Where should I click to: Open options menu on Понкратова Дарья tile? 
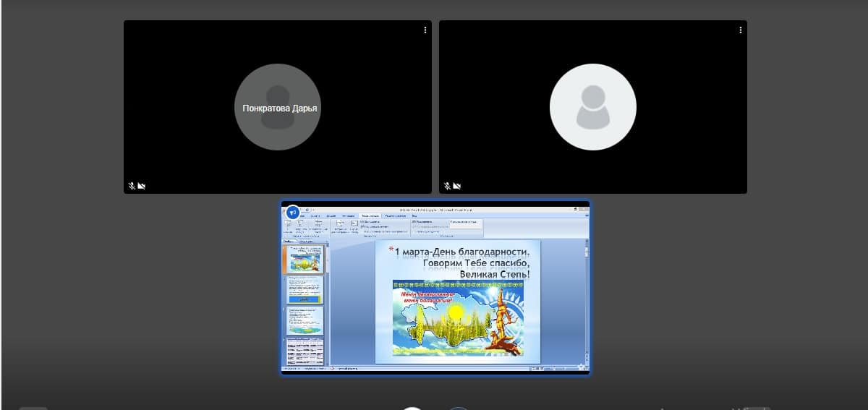coord(425,30)
